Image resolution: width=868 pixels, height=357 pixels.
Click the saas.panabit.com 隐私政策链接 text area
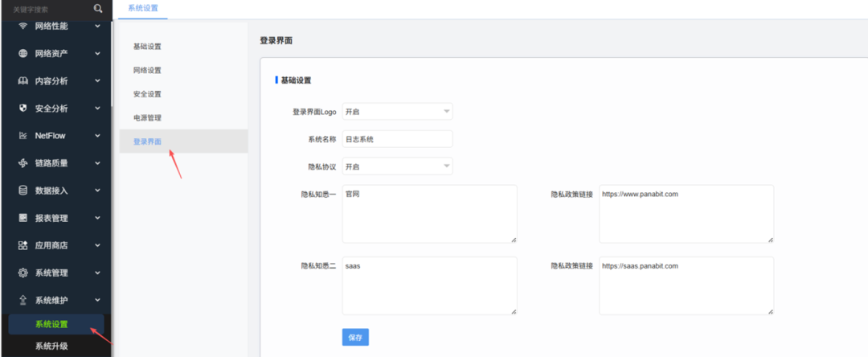pos(686,285)
